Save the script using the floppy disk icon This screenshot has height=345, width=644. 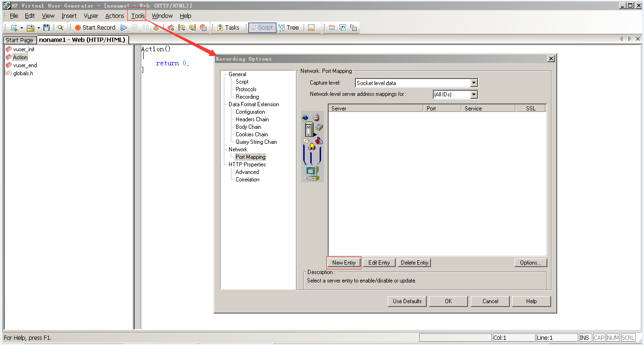tap(46, 28)
